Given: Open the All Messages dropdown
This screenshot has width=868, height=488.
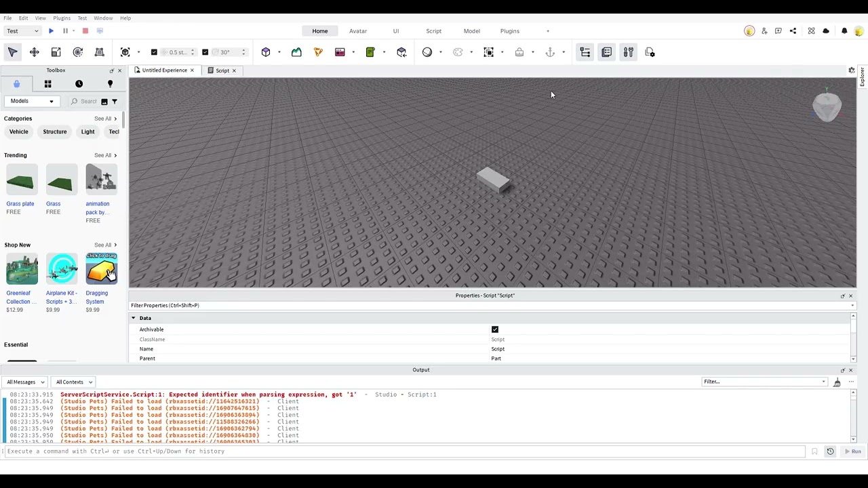Looking at the screenshot, I should (26, 382).
